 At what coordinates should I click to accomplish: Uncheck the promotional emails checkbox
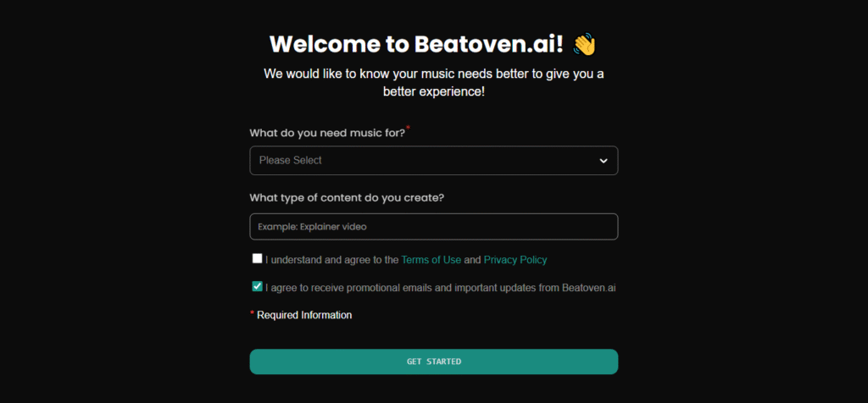tap(257, 286)
